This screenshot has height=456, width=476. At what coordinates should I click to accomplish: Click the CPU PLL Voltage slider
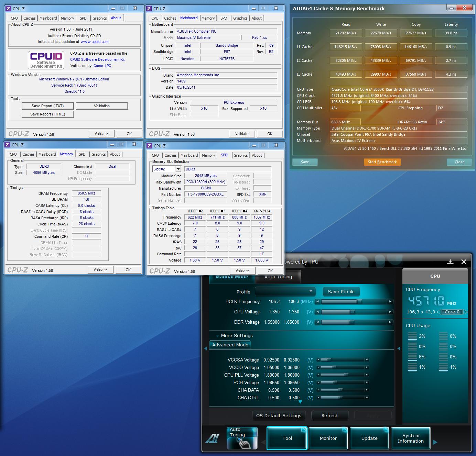343,375
